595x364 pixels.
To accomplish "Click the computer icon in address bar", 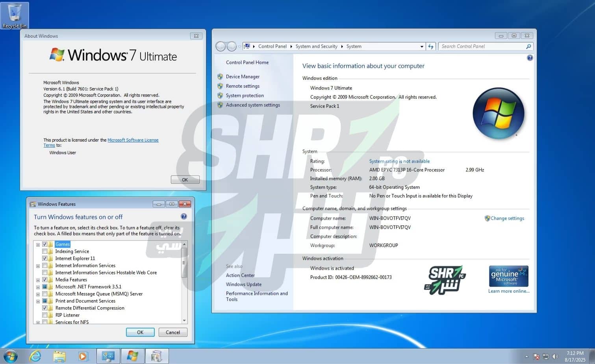I will pyautogui.click(x=247, y=46).
